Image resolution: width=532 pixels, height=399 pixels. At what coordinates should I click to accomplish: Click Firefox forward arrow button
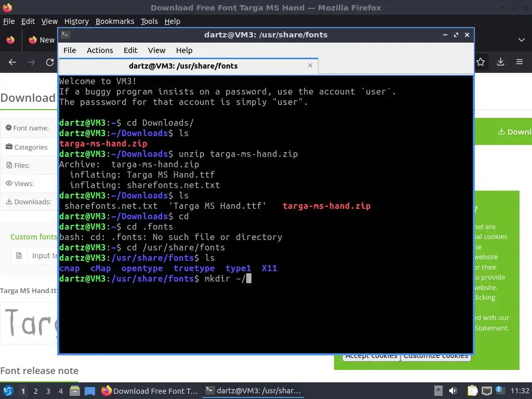click(31, 62)
